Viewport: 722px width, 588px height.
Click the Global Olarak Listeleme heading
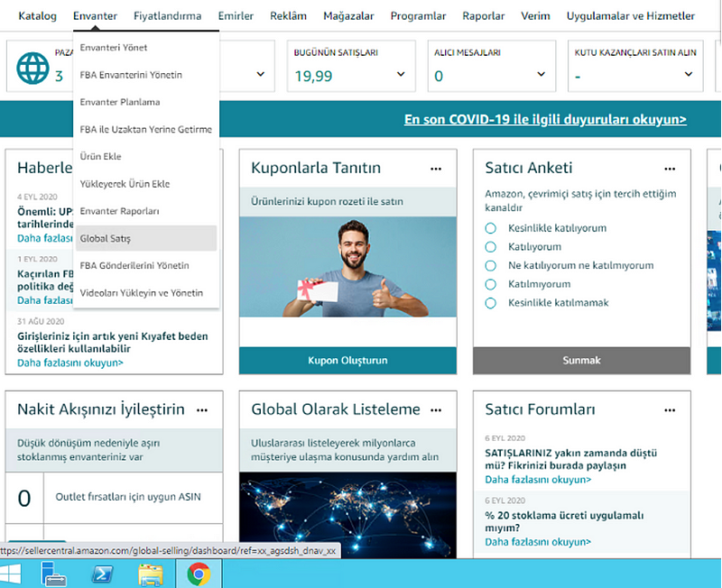point(336,409)
